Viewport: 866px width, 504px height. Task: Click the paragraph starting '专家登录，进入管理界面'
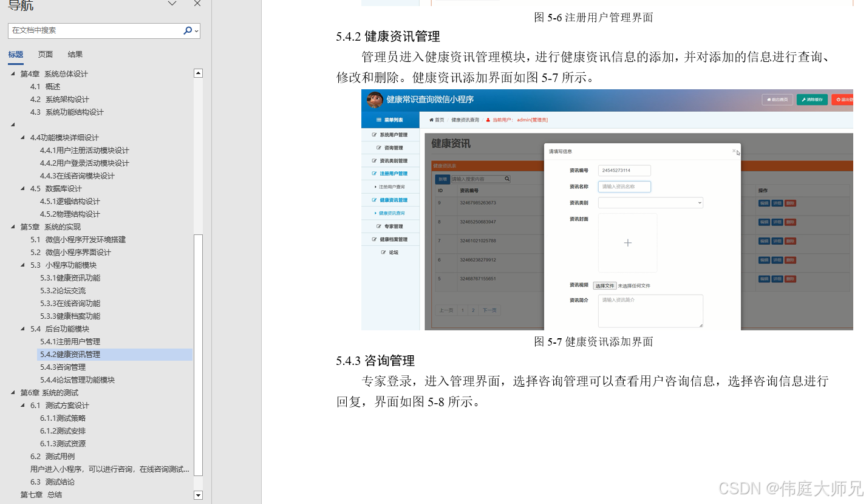tap(583, 392)
